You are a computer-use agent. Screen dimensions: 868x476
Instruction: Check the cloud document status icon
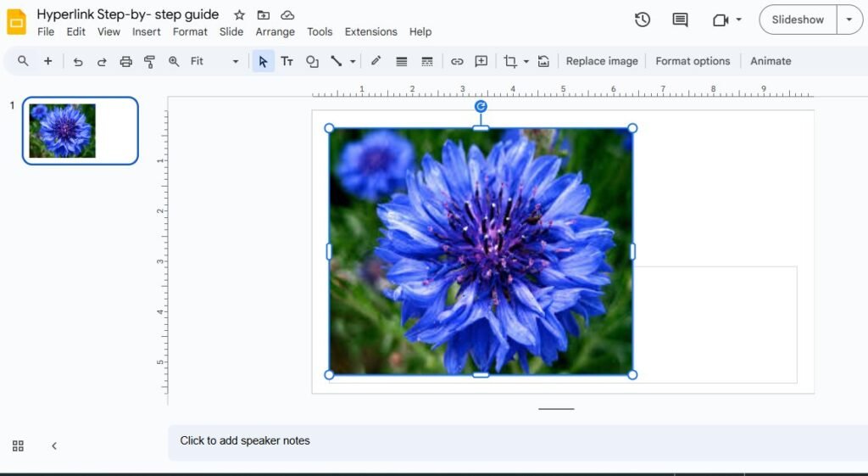[287, 15]
